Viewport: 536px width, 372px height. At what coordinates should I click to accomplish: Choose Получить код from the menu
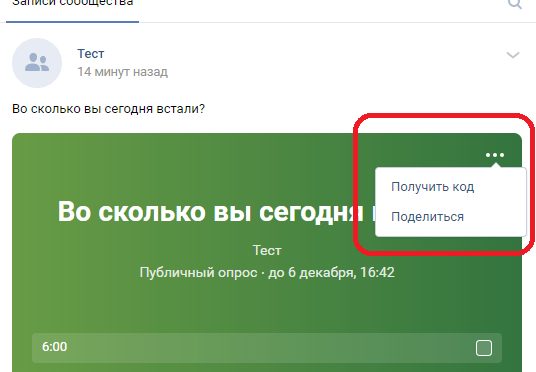(x=432, y=187)
